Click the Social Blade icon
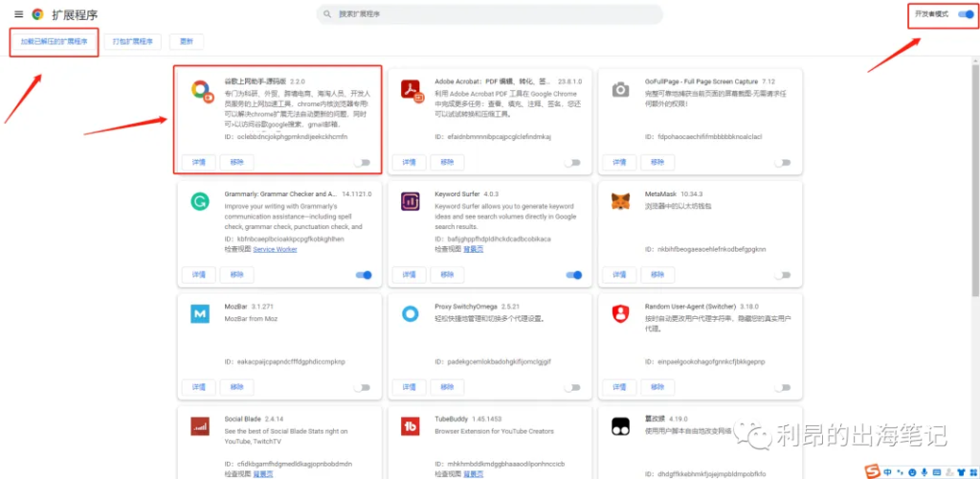980x479 pixels. (200, 426)
